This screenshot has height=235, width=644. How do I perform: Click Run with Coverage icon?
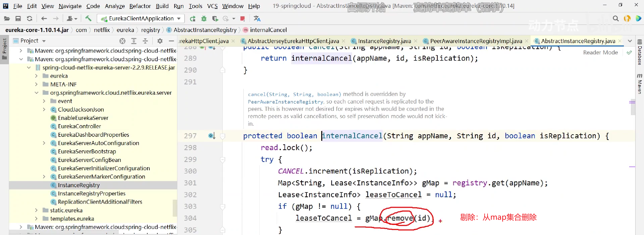point(215,18)
